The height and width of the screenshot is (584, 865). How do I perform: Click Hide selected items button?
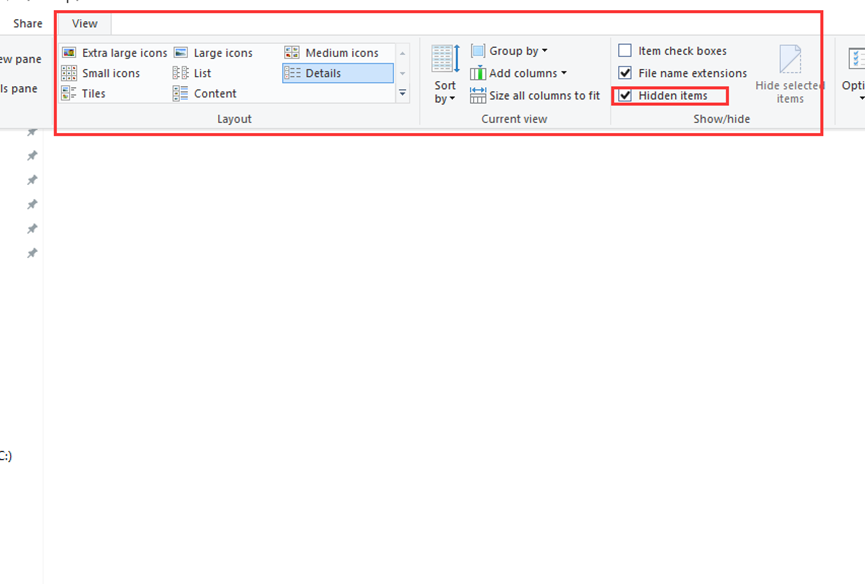pyautogui.click(x=790, y=74)
